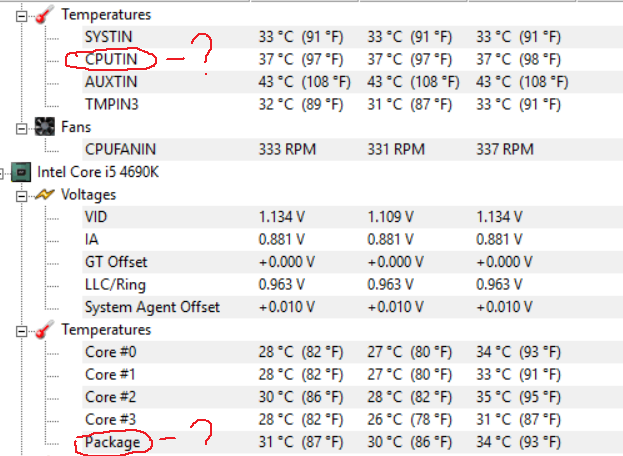Select the AUXTIN sensor label
Image resolution: width=623 pixels, height=456 pixels.
click(x=110, y=82)
